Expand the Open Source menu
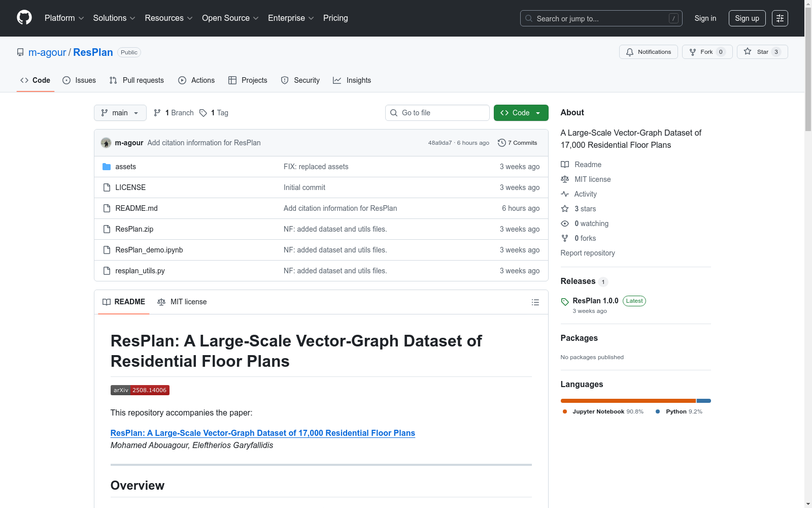 (230, 18)
